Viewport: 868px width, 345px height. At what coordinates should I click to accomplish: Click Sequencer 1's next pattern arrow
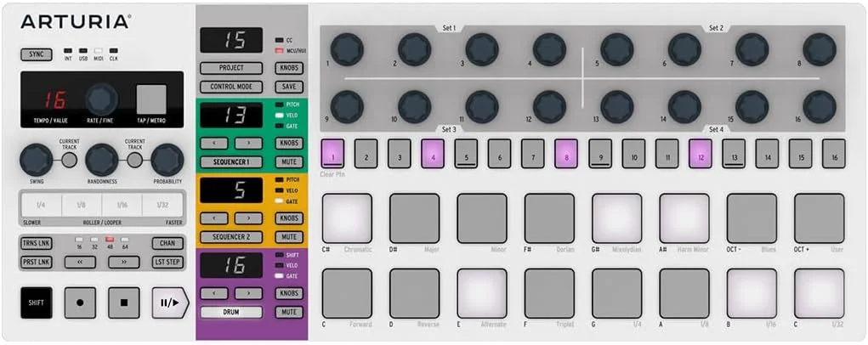[x=248, y=144]
